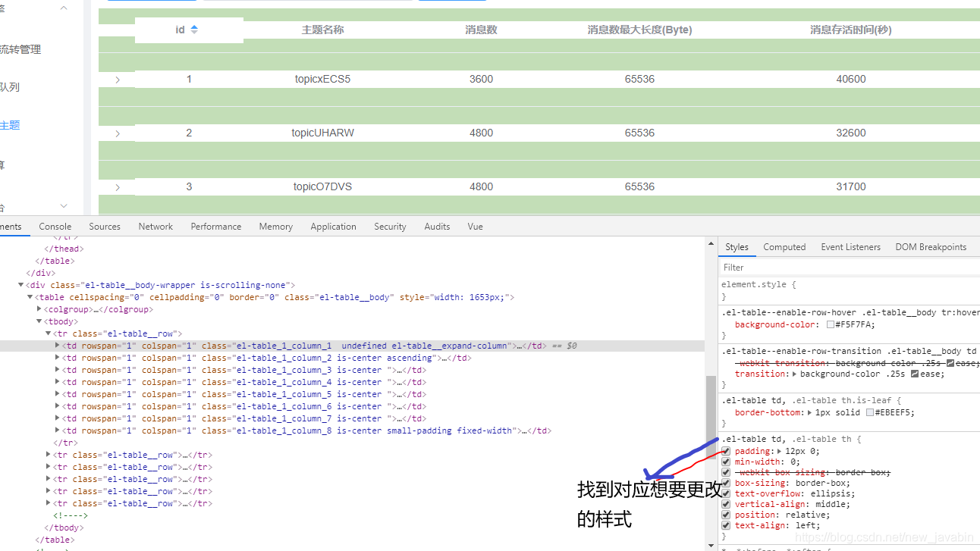The width and height of the screenshot is (980, 551).
Task: Click the element.style rule block
Action: pyautogui.click(x=849, y=291)
